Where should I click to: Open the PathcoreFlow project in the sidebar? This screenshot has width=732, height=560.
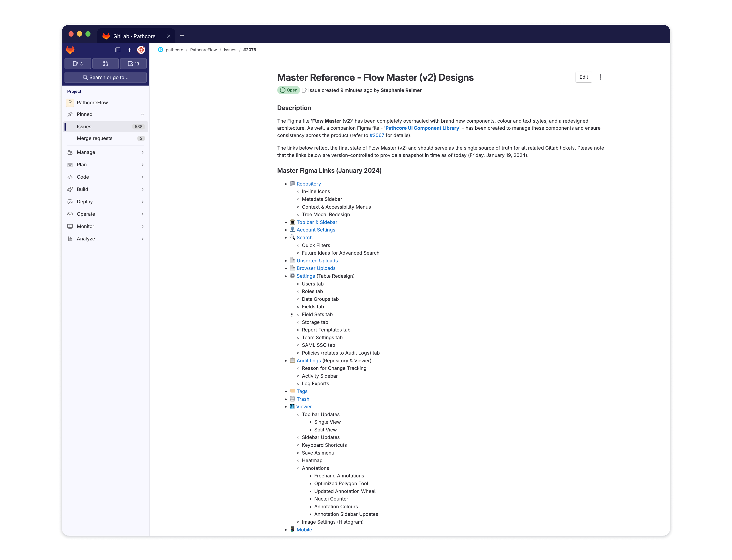tap(105, 103)
